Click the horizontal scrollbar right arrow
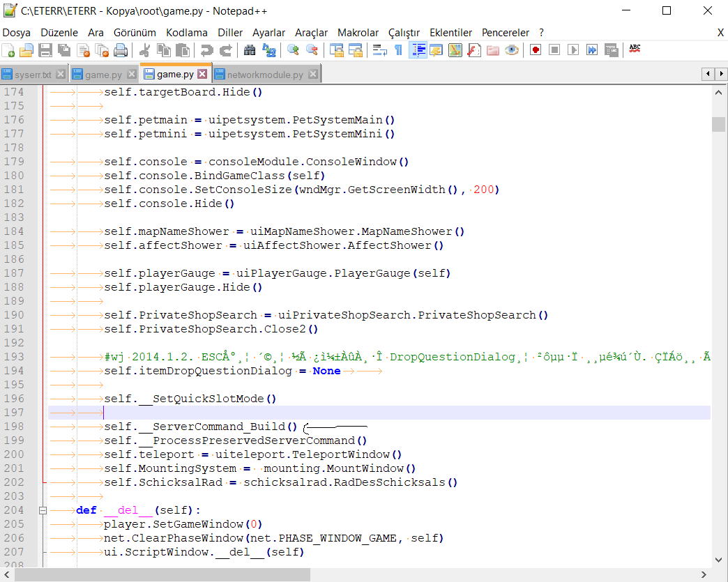This screenshot has width=728, height=582. 704,574
